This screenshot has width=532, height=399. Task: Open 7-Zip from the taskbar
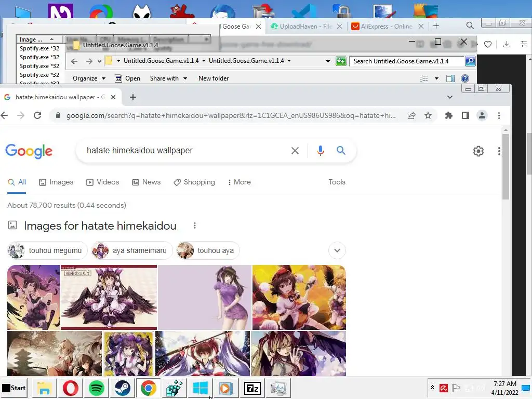(x=252, y=388)
